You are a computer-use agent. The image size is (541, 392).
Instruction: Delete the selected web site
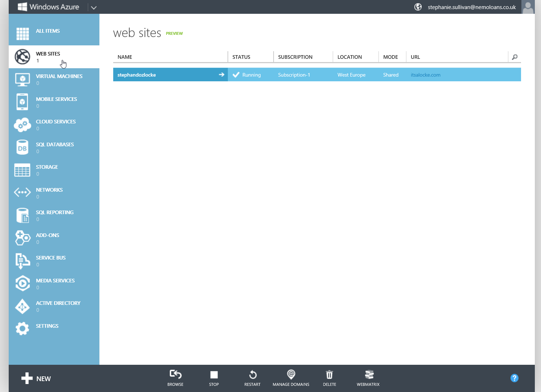tap(329, 378)
